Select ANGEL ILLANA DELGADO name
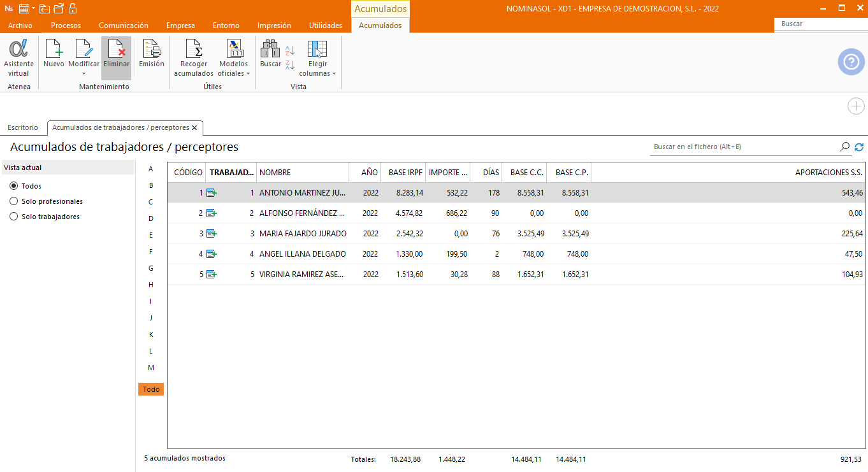 303,254
